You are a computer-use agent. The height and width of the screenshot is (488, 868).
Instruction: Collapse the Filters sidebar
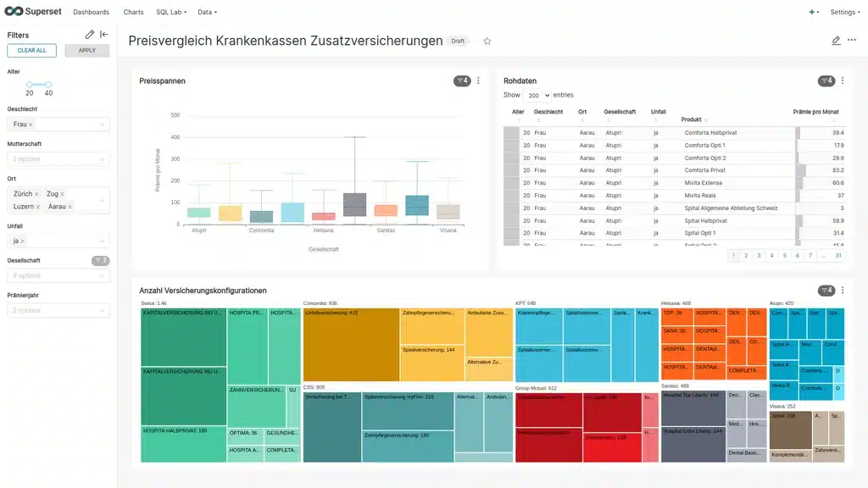[x=104, y=34]
